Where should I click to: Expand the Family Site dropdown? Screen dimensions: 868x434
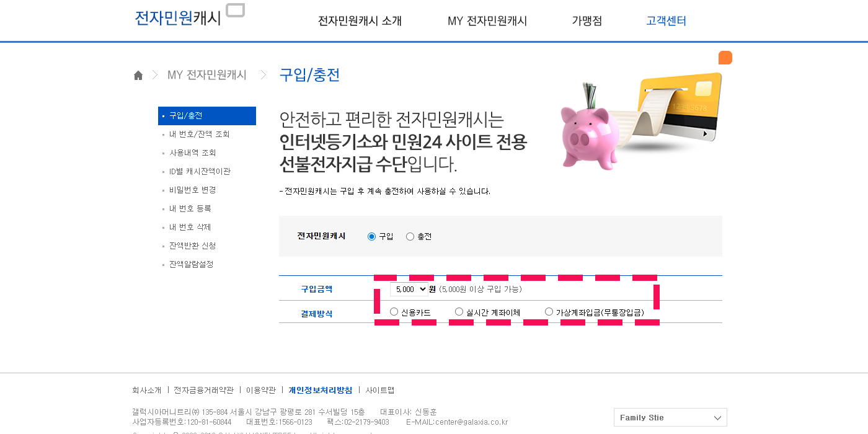[x=670, y=417]
